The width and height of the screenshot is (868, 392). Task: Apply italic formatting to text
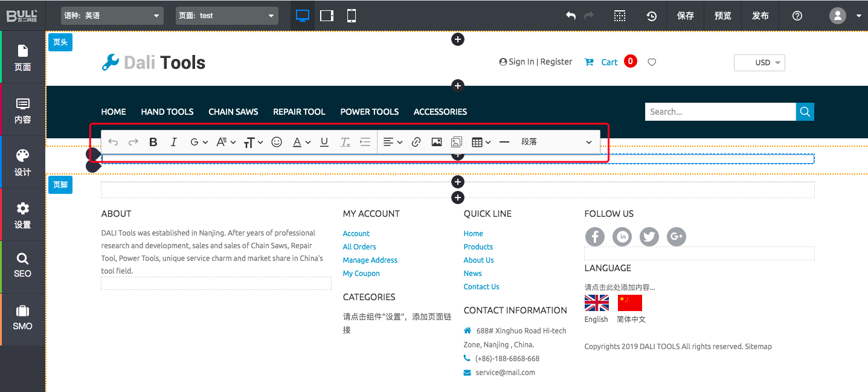(x=174, y=142)
